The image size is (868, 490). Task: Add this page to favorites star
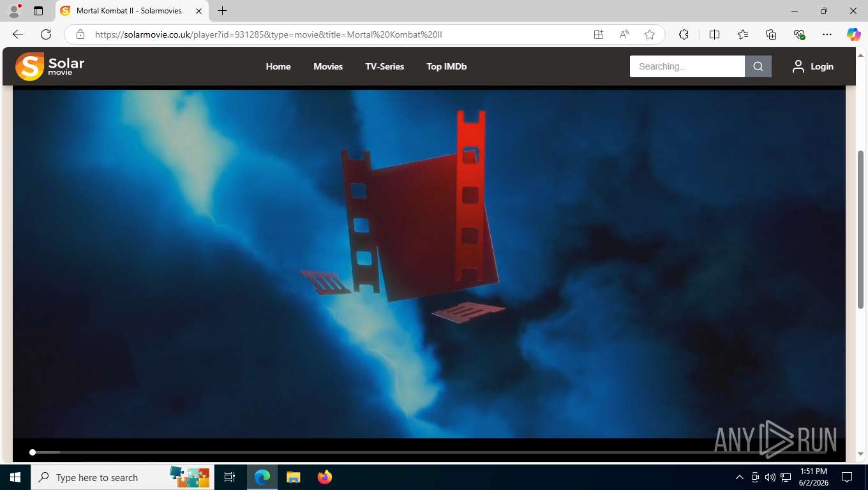click(x=650, y=34)
